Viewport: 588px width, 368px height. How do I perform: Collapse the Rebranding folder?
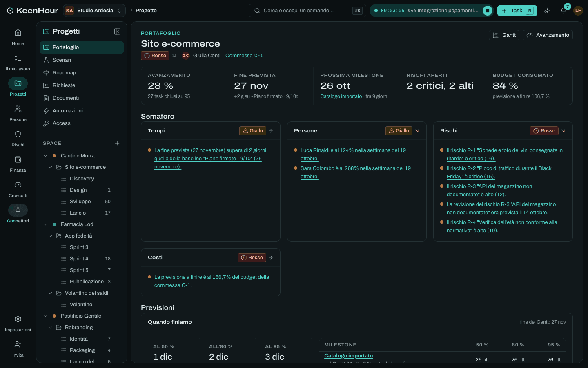pos(50,328)
